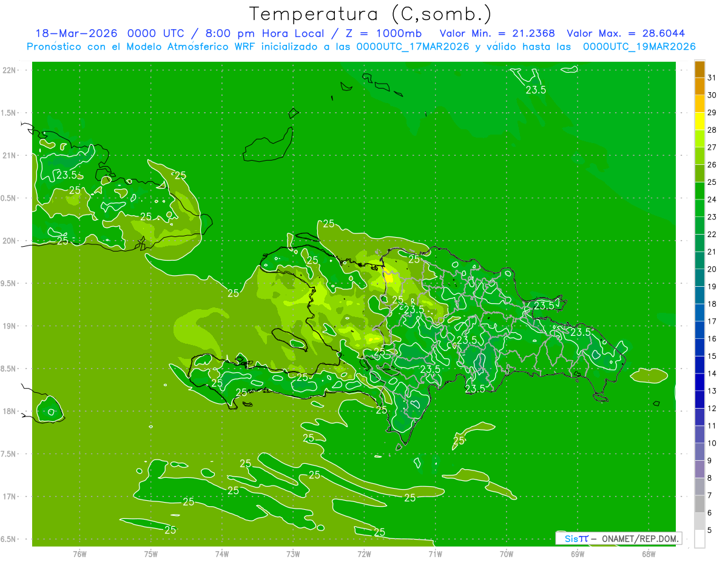Click the "73W" longitude axis label

293,554
